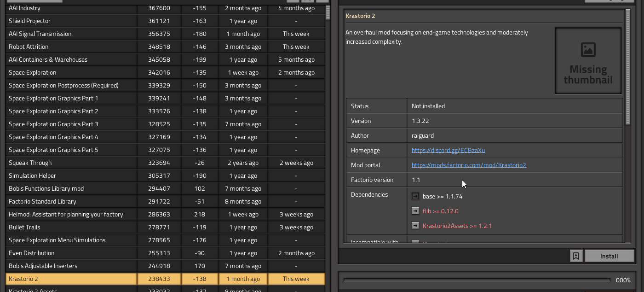Go to Krastorio2Assets via its arrow icon
The image size is (644, 292).
pos(415,226)
